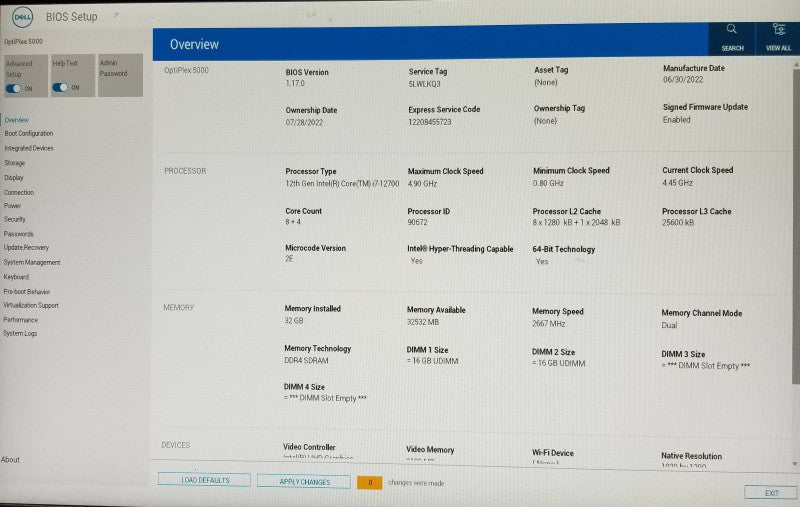Click the Ownership Date 07/28/2022
The image size is (800, 507).
coord(304,122)
